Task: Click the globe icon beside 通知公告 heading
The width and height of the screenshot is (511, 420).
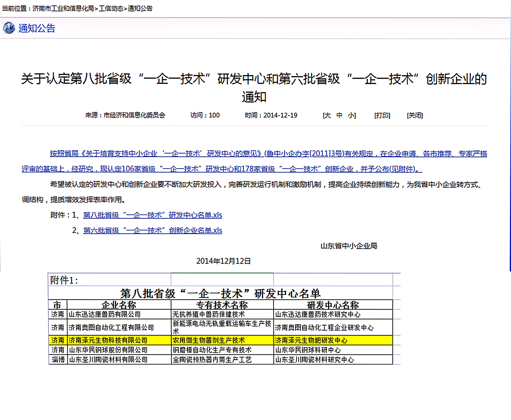Action: coord(9,28)
